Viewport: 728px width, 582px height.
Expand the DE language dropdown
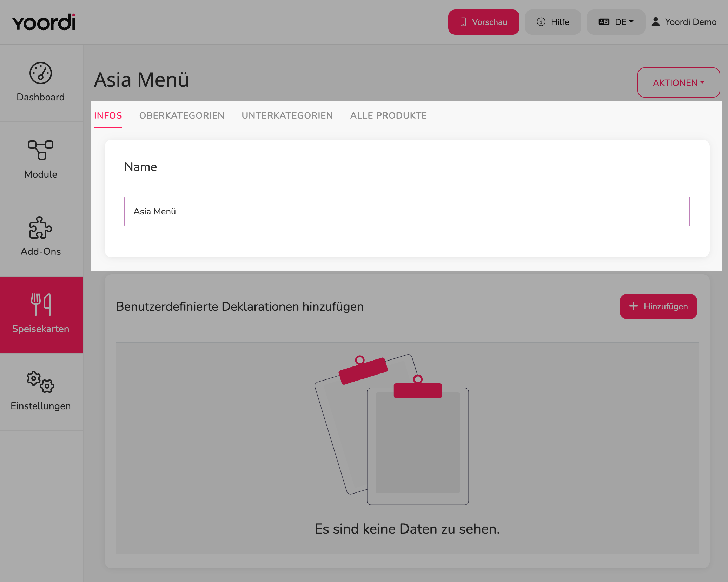click(x=616, y=22)
